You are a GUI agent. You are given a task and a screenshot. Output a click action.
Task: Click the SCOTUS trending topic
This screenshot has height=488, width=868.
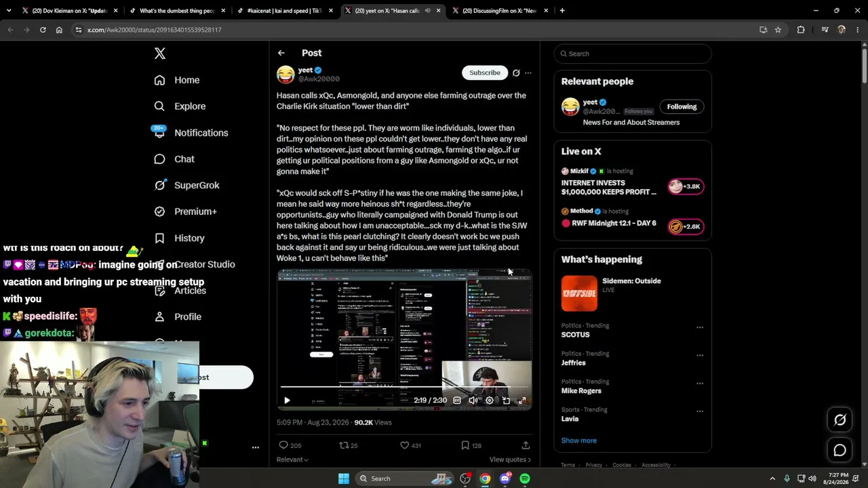coord(575,335)
